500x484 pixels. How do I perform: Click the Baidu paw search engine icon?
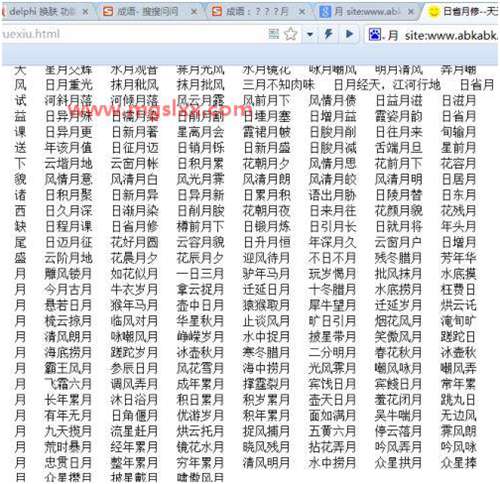375,34
